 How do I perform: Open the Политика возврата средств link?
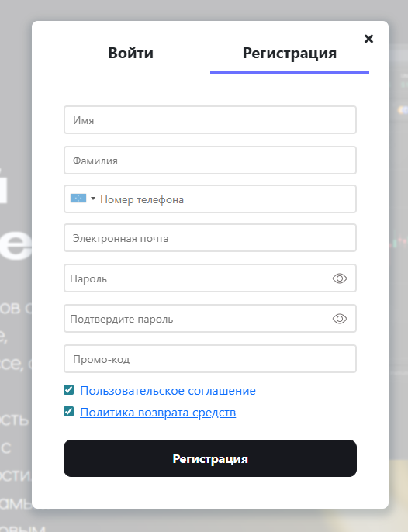pos(157,413)
